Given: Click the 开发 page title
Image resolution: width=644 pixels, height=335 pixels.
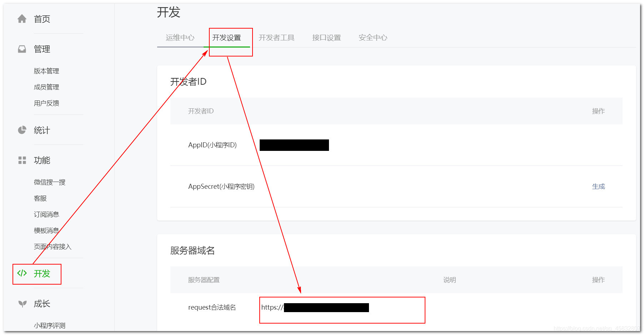Looking at the screenshot, I should 169,12.
